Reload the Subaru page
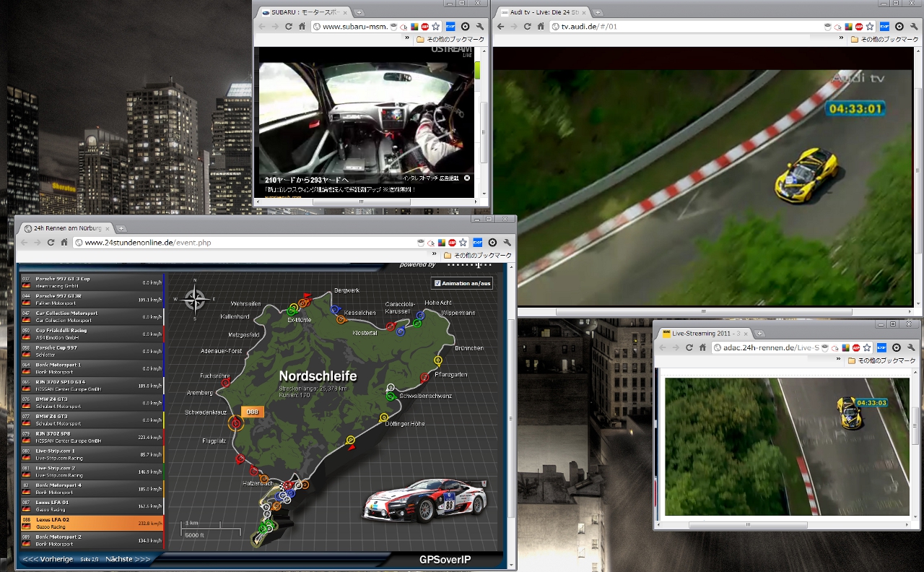 (288, 26)
